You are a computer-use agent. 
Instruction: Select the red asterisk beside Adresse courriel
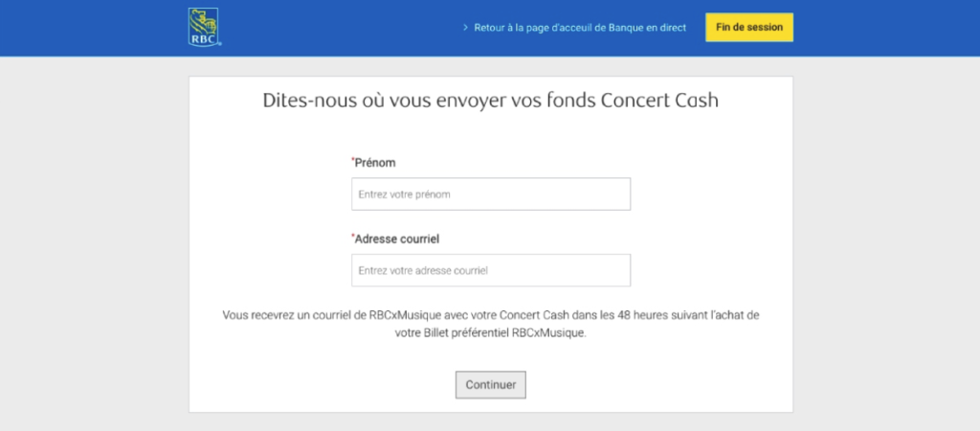(x=353, y=236)
